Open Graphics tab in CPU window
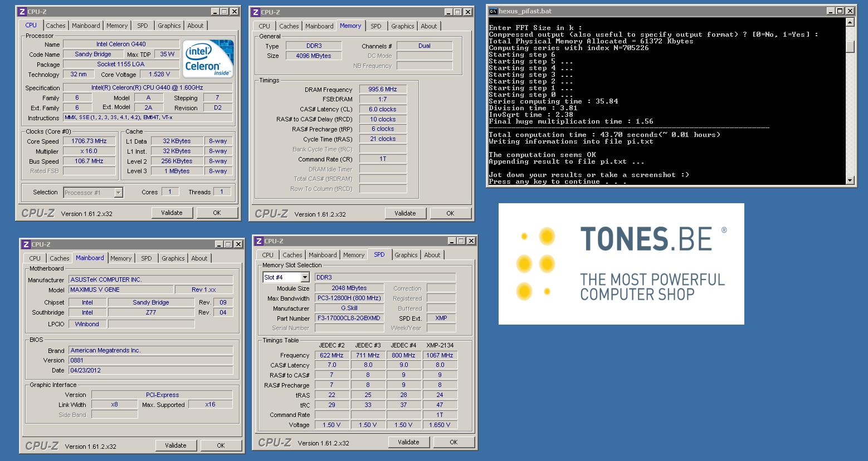868x461 pixels. click(169, 26)
